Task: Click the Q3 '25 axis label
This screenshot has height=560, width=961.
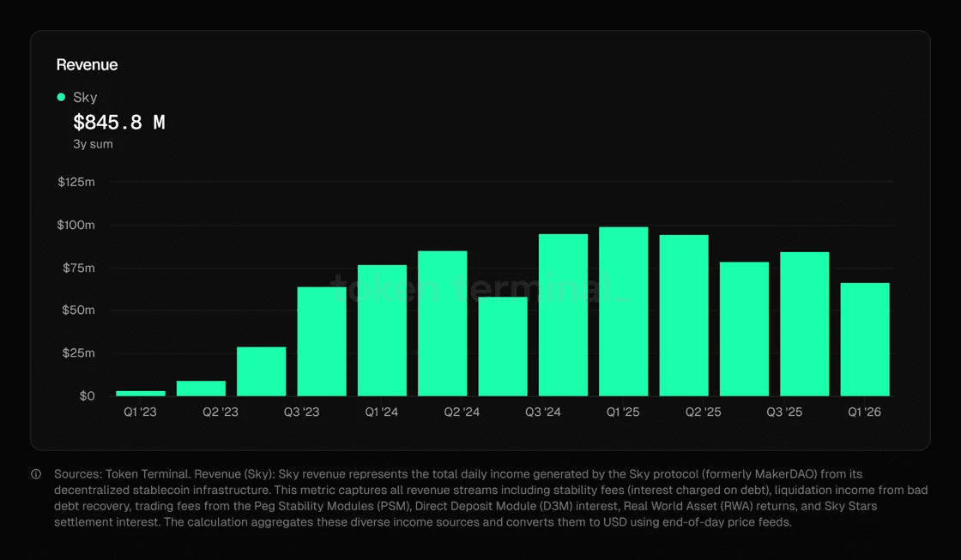Action: 784,412
